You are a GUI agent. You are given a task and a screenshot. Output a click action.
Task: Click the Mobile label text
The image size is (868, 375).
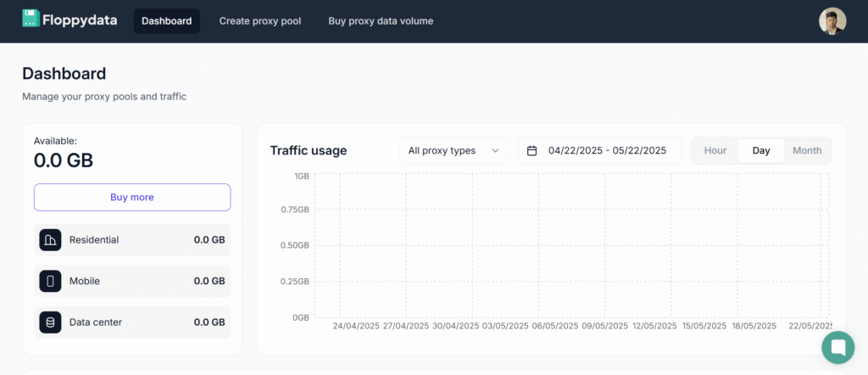pos(85,281)
